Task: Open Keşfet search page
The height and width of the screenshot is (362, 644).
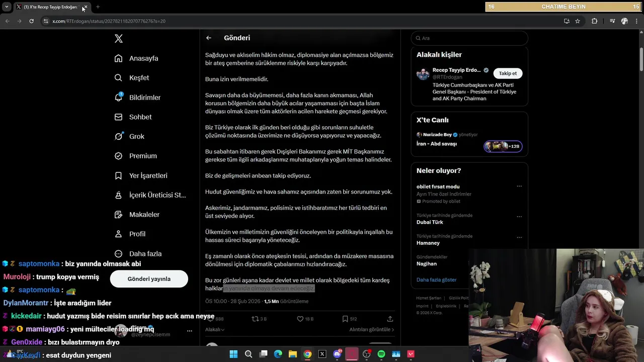Action: coord(132,78)
